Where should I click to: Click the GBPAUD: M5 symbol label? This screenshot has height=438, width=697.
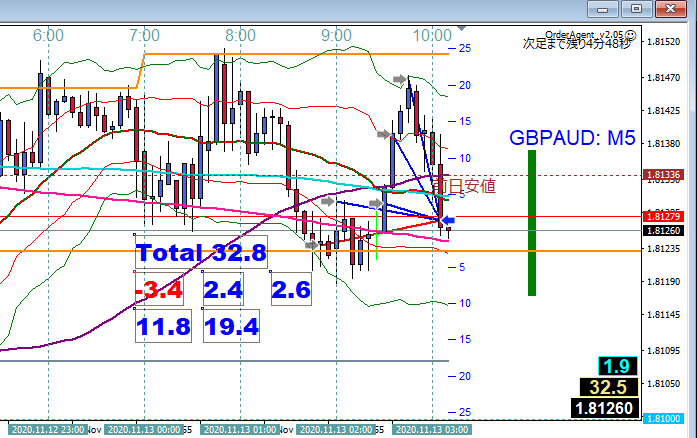tap(572, 138)
